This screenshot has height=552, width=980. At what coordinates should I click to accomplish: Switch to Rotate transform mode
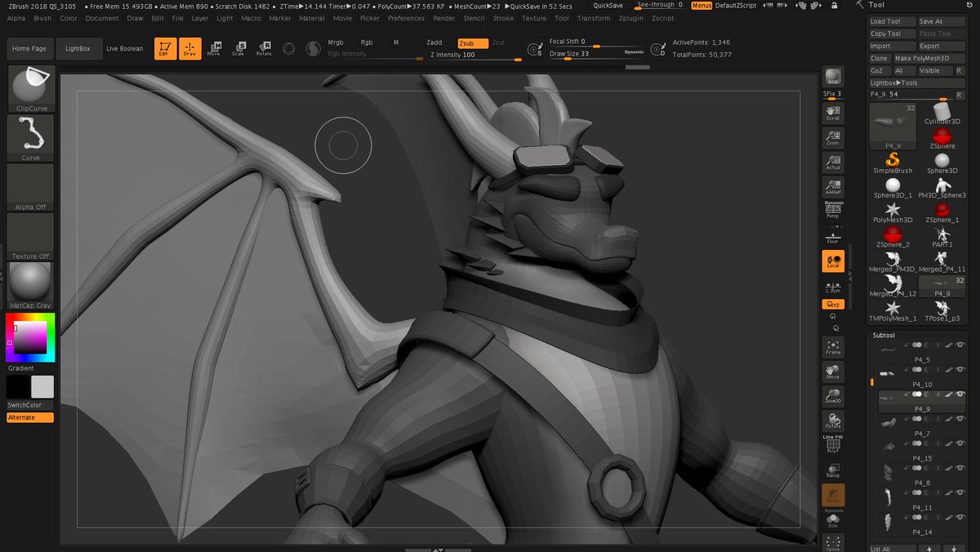pyautogui.click(x=264, y=48)
